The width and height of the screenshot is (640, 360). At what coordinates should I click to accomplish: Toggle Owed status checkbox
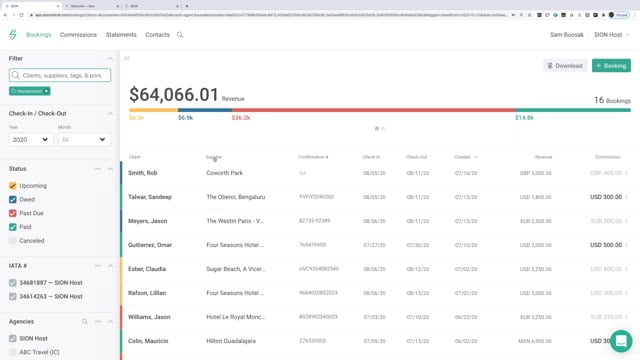coord(13,200)
